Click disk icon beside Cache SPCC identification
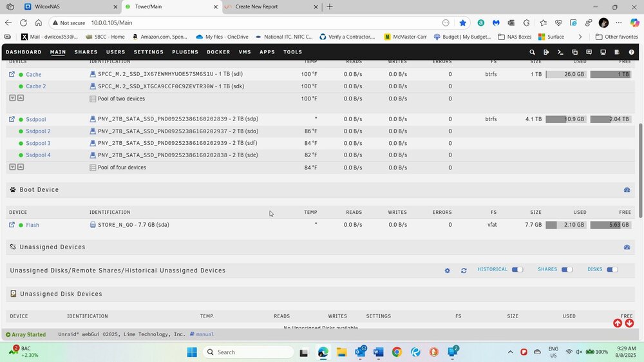 (93, 74)
